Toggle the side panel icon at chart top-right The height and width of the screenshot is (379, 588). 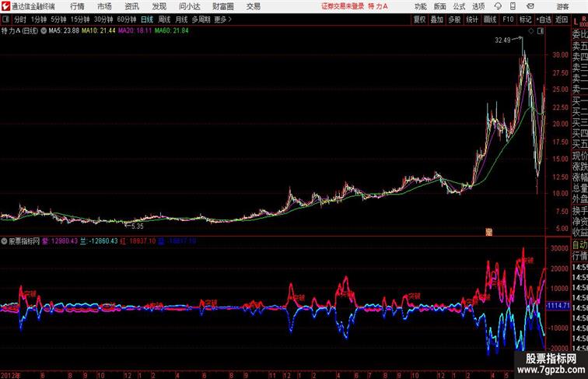pos(541,31)
